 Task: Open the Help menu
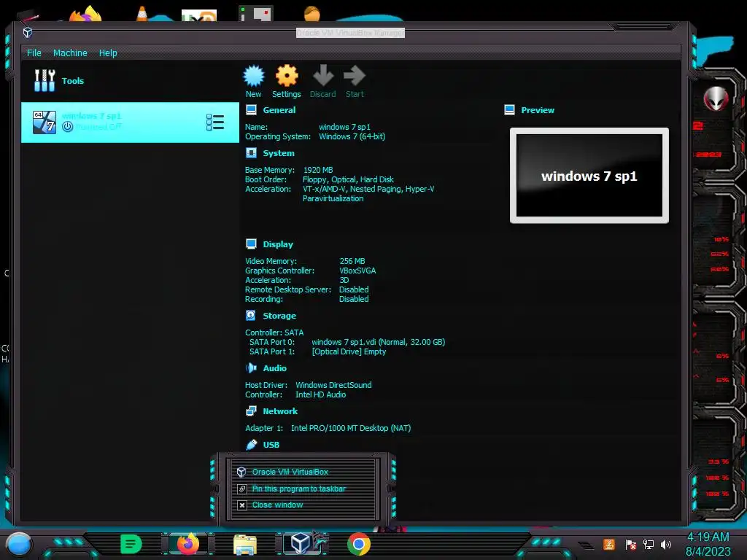point(108,52)
